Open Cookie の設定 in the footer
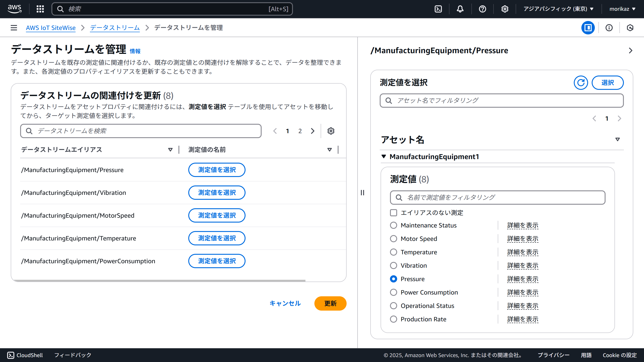Image resolution: width=644 pixels, height=362 pixels. [x=619, y=355]
